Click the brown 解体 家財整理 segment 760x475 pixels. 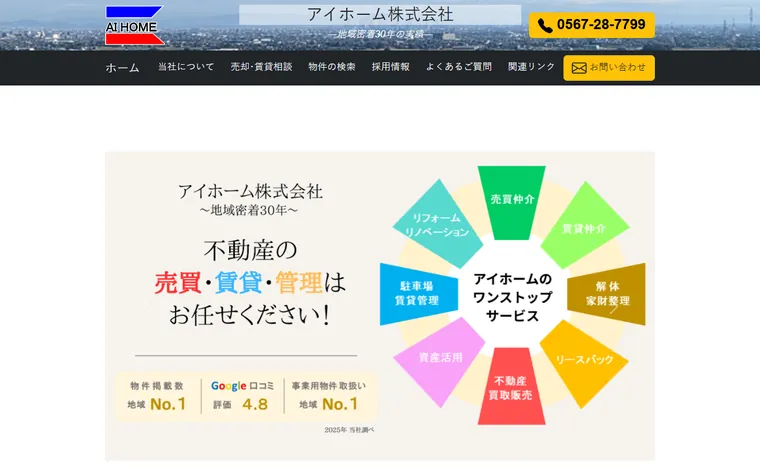[607, 294]
